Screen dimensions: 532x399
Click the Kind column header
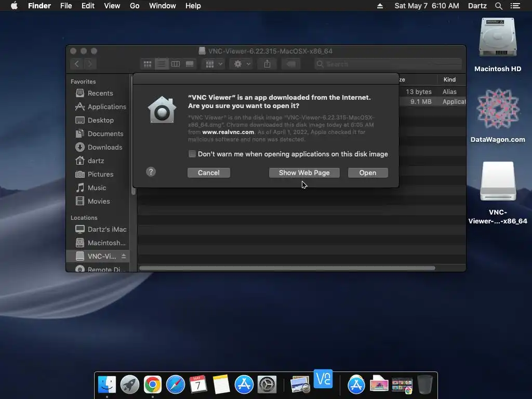(451, 79)
